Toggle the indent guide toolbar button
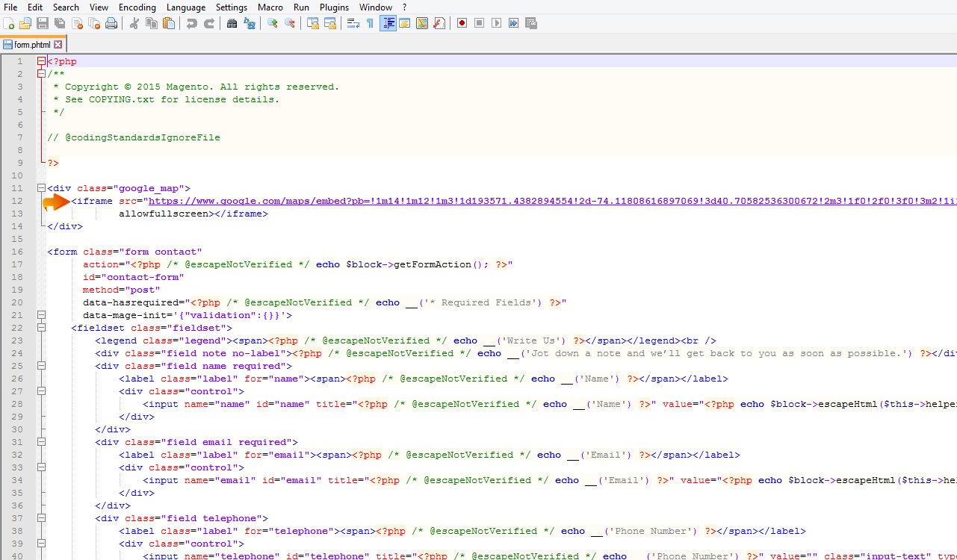Image resolution: width=957 pixels, height=560 pixels. (388, 23)
